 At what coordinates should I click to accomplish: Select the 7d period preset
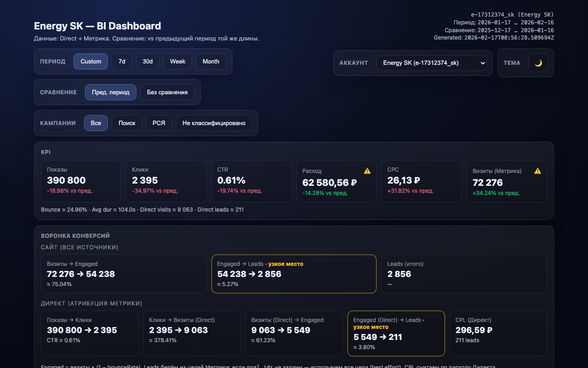click(x=122, y=61)
